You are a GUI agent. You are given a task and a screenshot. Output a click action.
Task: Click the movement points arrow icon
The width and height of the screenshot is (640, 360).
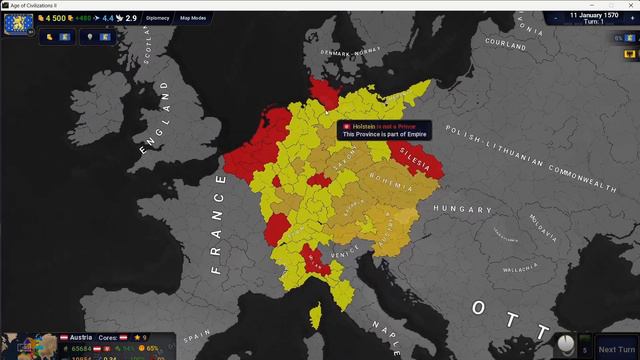coord(96,18)
